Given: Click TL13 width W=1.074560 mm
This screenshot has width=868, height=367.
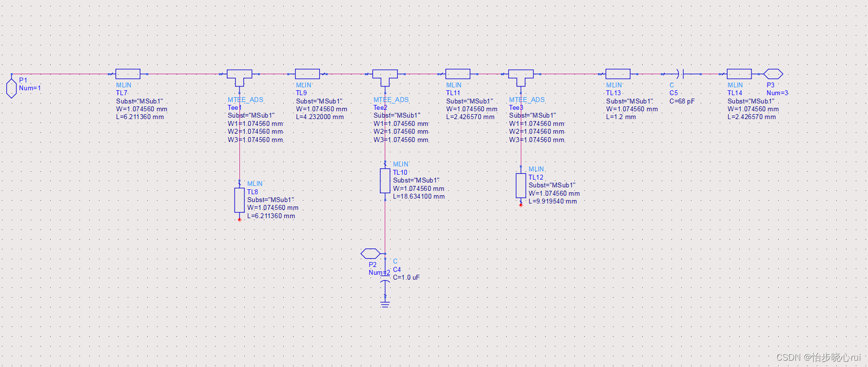Looking at the screenshot, I should tap(632, 109).
